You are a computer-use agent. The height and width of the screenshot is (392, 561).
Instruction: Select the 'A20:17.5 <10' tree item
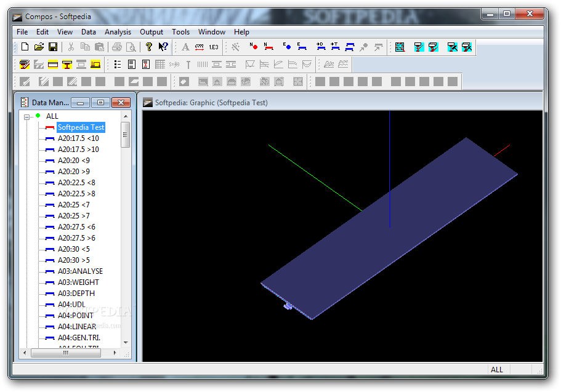[x=78, y=138]
